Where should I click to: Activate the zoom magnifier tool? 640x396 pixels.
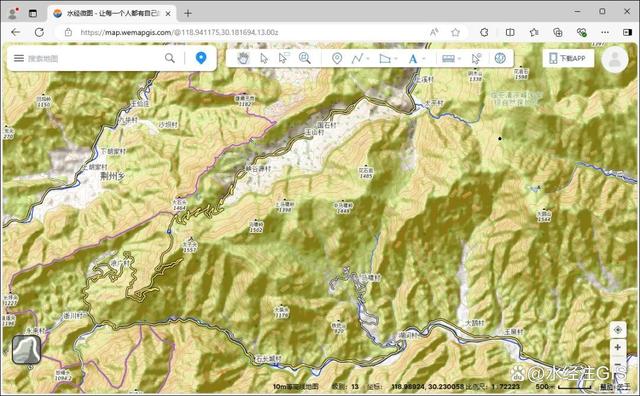tap(304, 58)
